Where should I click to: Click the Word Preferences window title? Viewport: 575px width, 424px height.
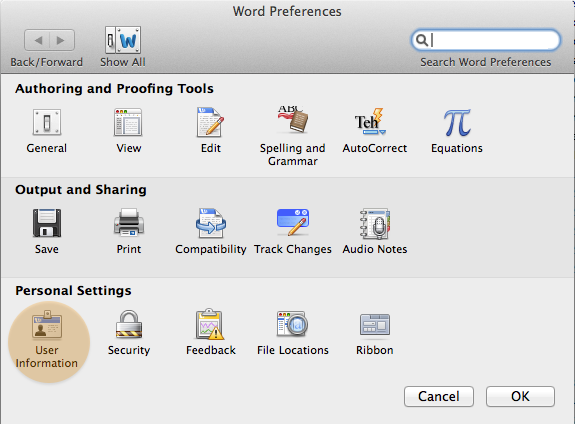[x=287, y=11]
